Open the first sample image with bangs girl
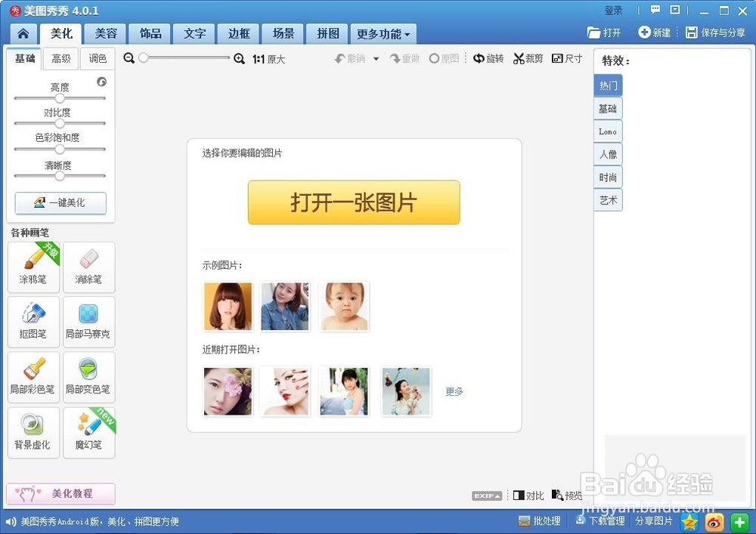 coord(228,306)
